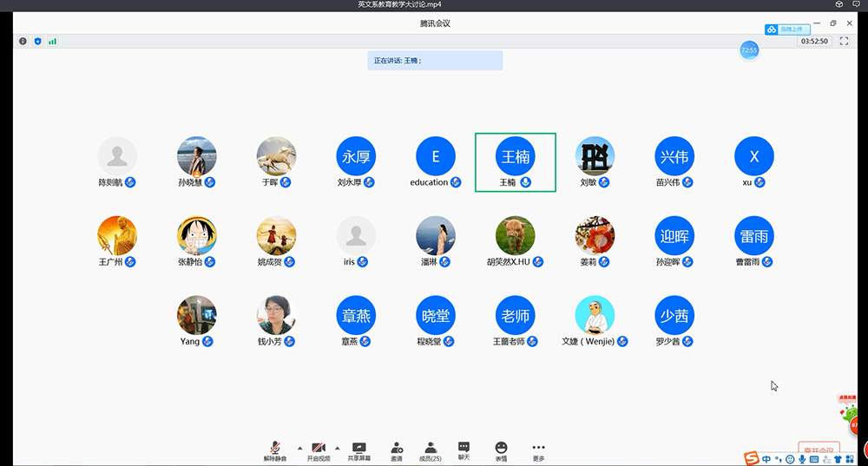Image resolution: width=868 pixels, height=466 pixels.
Task: Click the Sogou input method S icon
Action: click(x=752, y=458)
